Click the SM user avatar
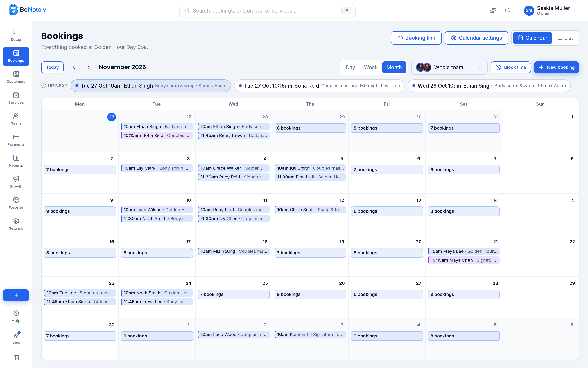 [529, 10]
